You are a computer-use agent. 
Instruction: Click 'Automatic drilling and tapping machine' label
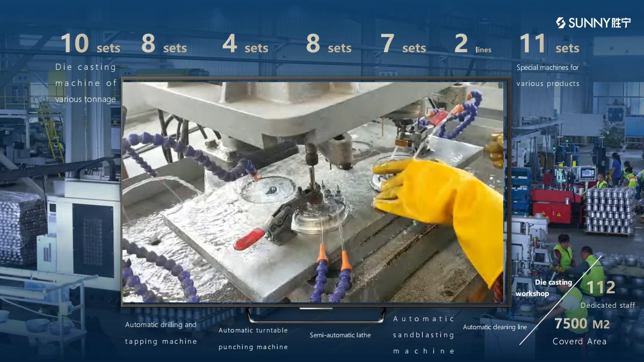[161, 333]
